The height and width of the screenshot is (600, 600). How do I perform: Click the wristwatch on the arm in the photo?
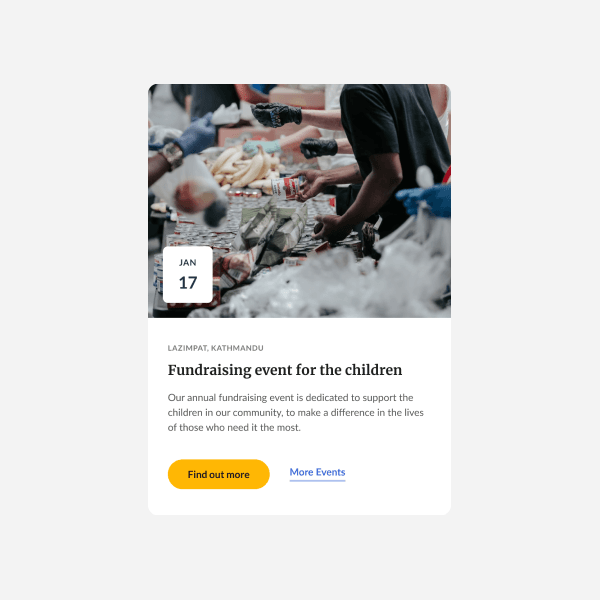pyautogui.click(x=171, y=155)
